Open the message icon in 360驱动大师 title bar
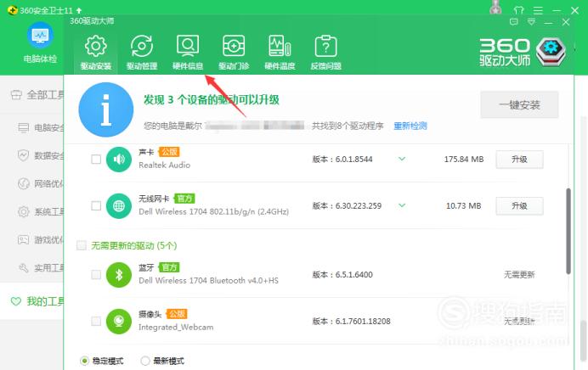Screen dimensions: 588x370 pyautogui.click(x=514, y=22)
